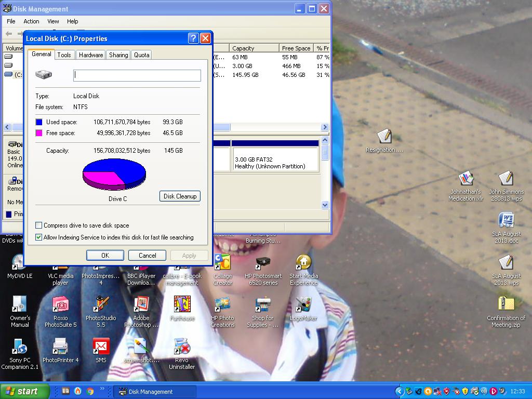The image size is (532, 399).
Task: Select HP Photo Creations desktop shortcut
Action: 222,304
